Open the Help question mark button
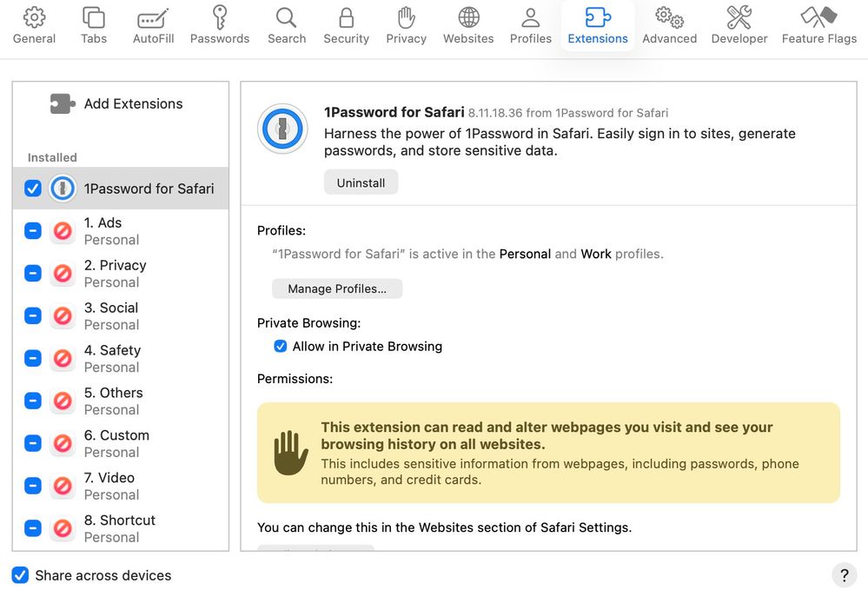The image size is (868, 590). pos(844,575)
